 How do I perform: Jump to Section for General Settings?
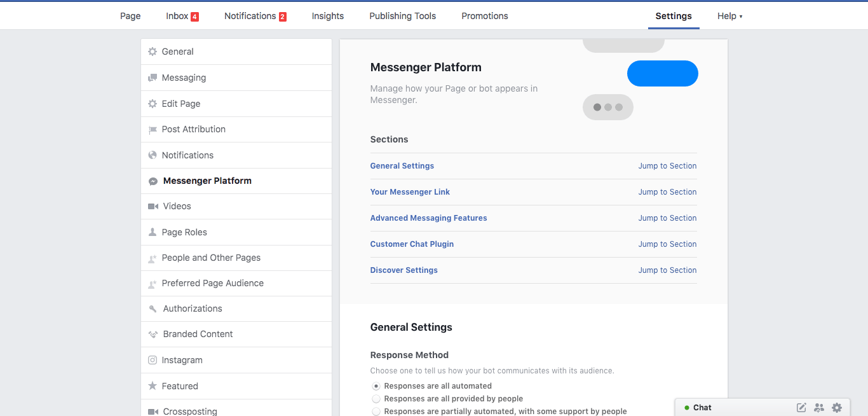tap(667, 166)
